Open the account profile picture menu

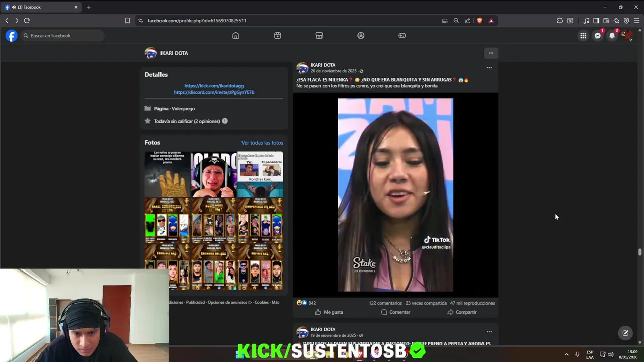[626, 36]
